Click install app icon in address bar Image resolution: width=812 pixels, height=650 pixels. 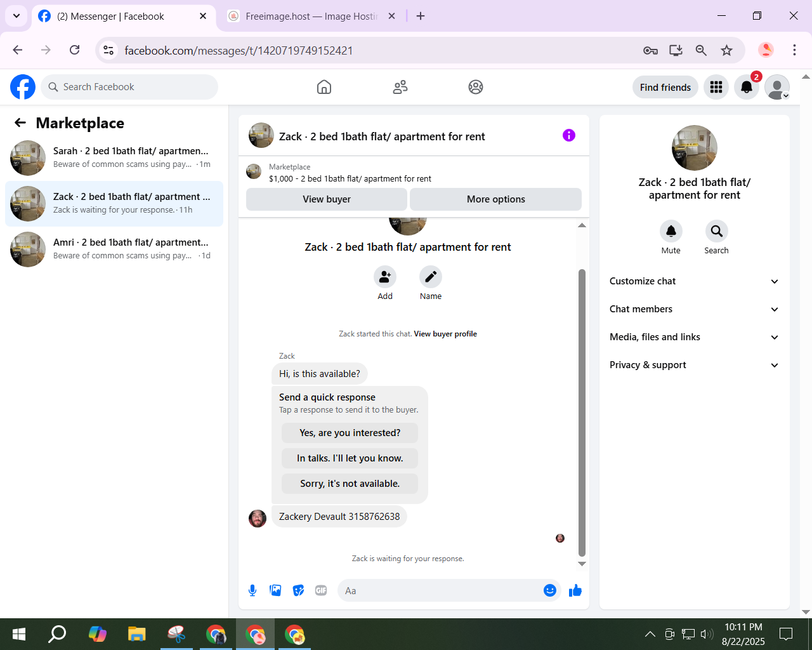click(x=676, y=50)
